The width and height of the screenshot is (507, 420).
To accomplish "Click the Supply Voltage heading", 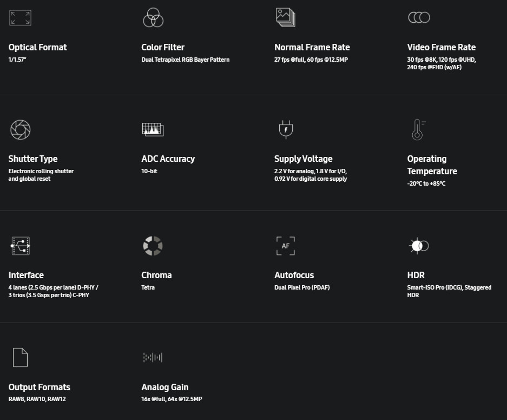I will [304, 159].
